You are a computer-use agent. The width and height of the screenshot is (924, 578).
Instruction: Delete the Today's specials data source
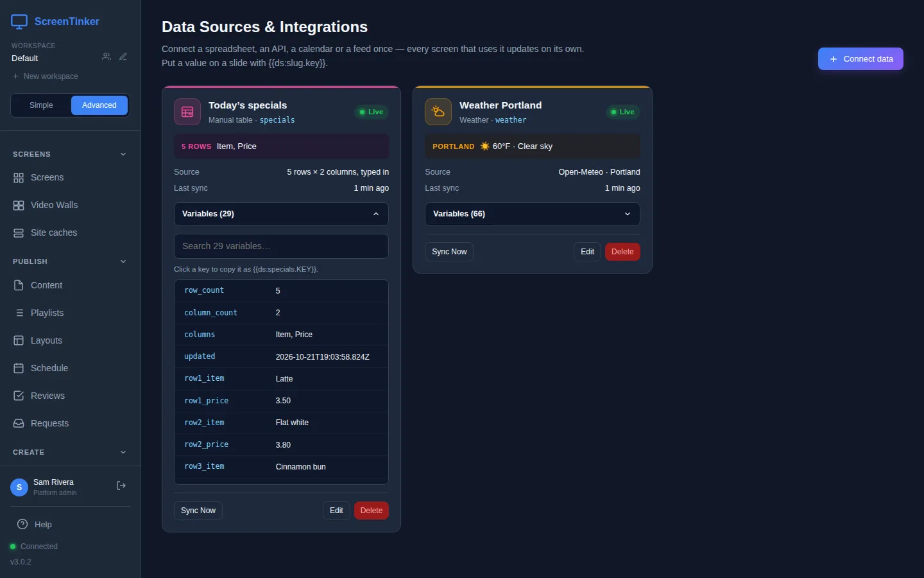tap(372, 511)
